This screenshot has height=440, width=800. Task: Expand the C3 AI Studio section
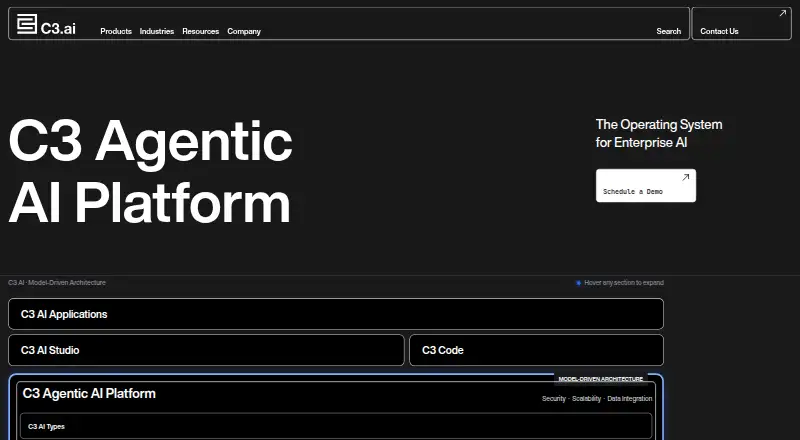point(206,350)
